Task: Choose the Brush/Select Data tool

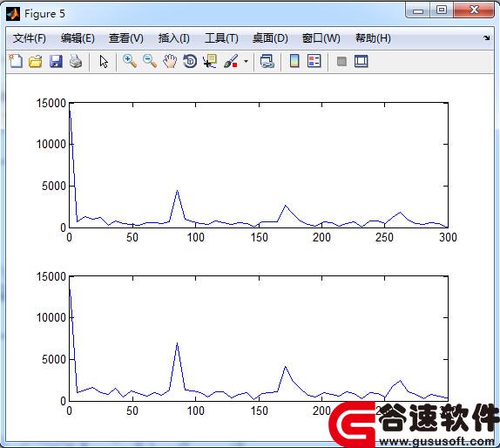Action: pos(231,61)
